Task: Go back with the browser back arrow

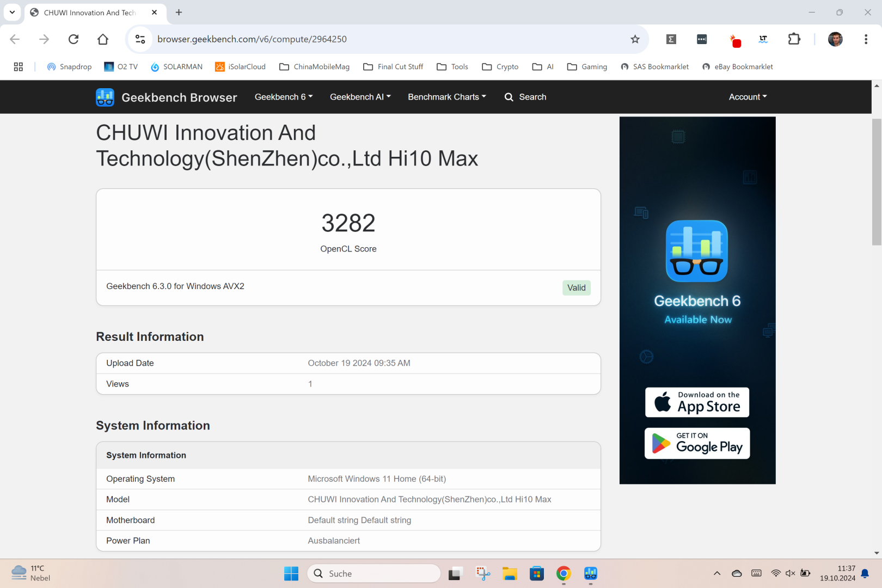Action: pos(15,39)
